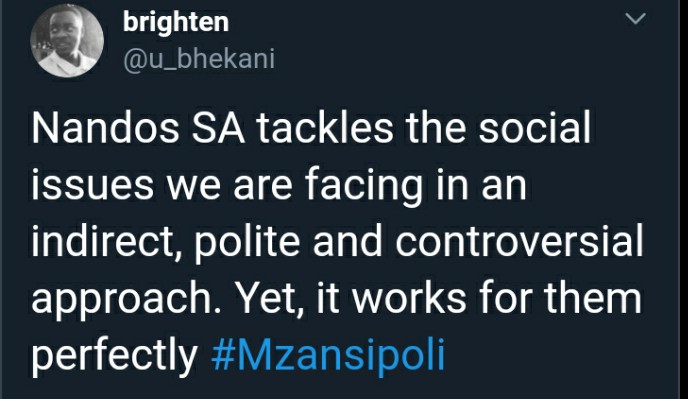688x399 pixels.
Task: Open the tweet options chevron
Action: click(x=635, y=19)
